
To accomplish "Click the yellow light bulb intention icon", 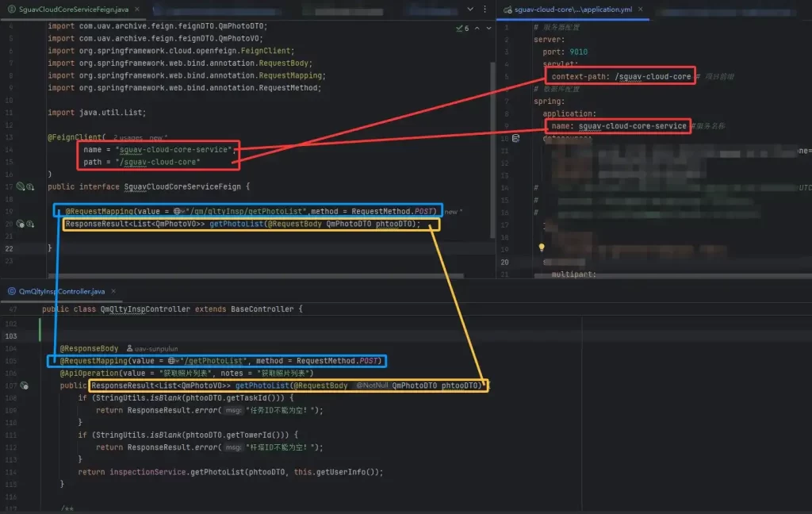I will point(542,247).
